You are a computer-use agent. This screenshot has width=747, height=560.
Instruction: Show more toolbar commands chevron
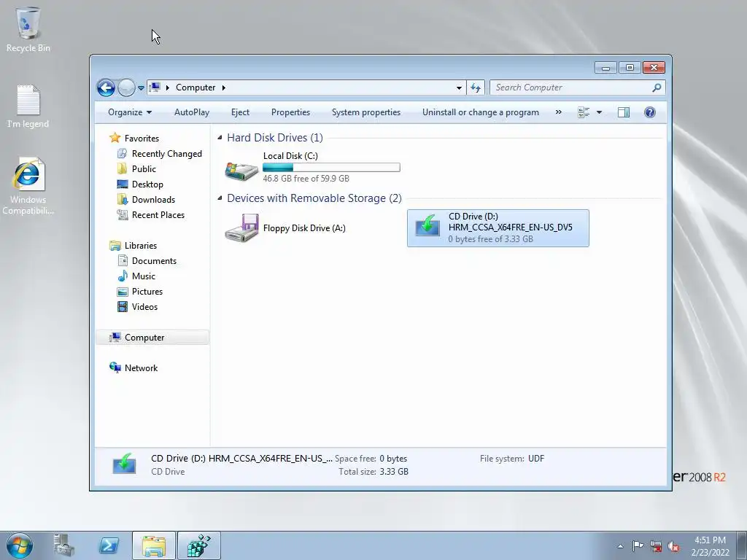pyautogui.click(x=558, y=112)
